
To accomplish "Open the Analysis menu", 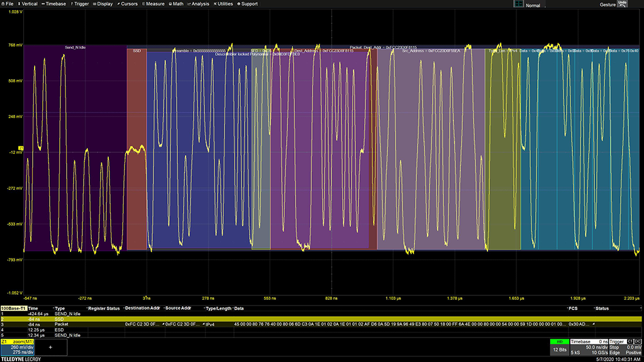I will pos(198,4).
